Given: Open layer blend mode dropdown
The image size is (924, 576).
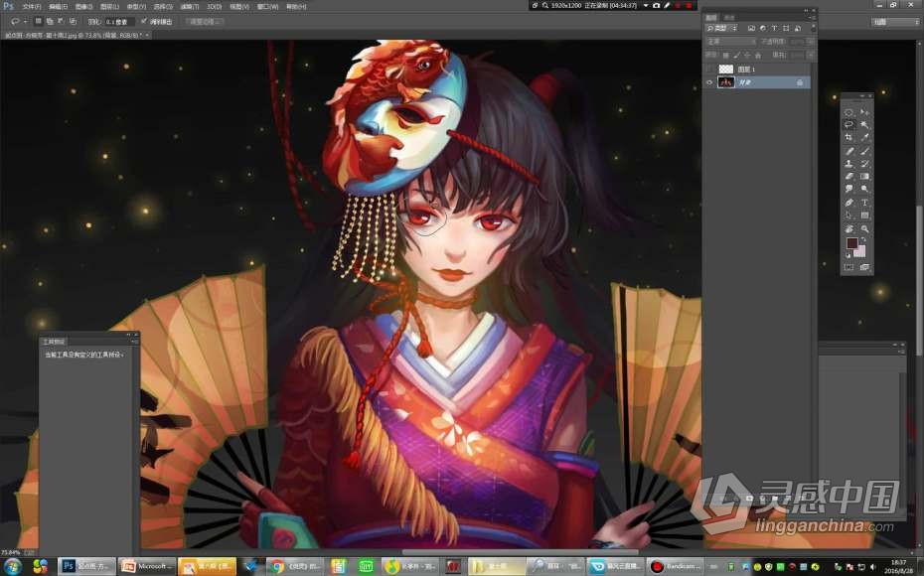Looking at the screenshot, I should click(730, 42).
